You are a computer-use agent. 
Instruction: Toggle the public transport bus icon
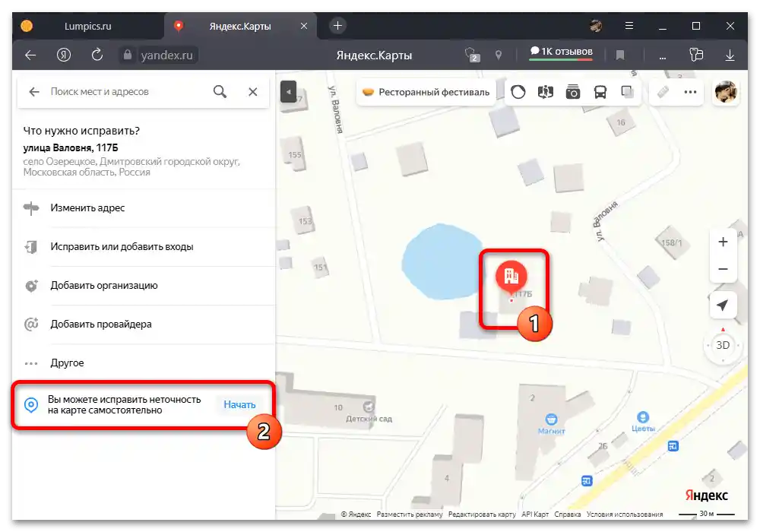[x=600, y=92]
